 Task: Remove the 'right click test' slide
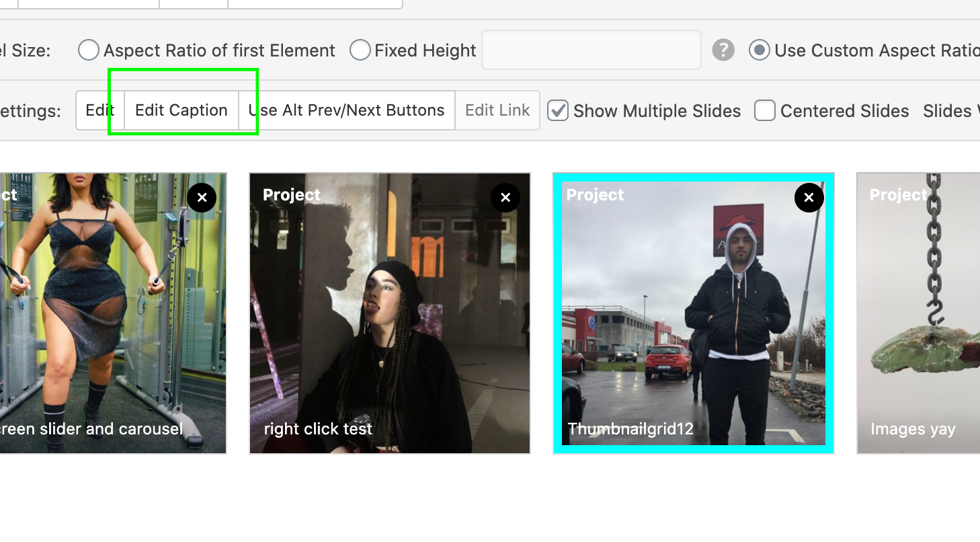point(505,198)
